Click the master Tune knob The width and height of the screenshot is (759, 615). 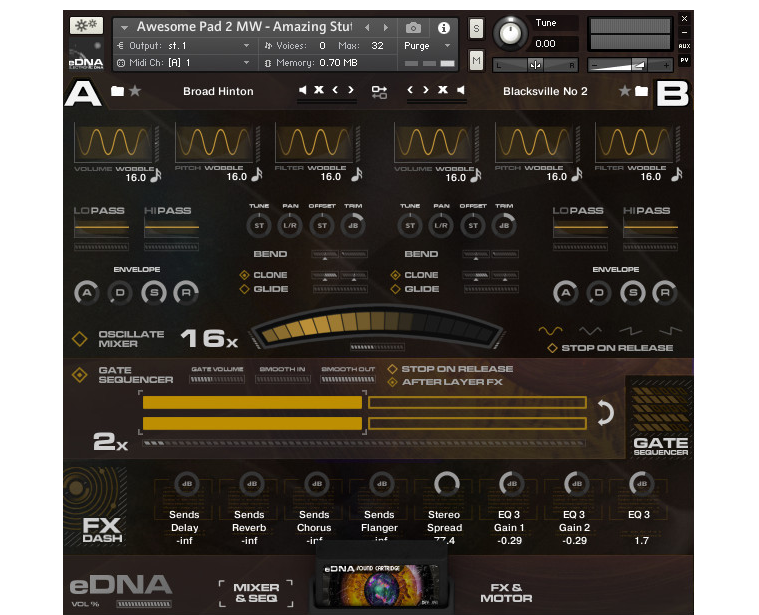pyautogui.click(x=510, y=33)
